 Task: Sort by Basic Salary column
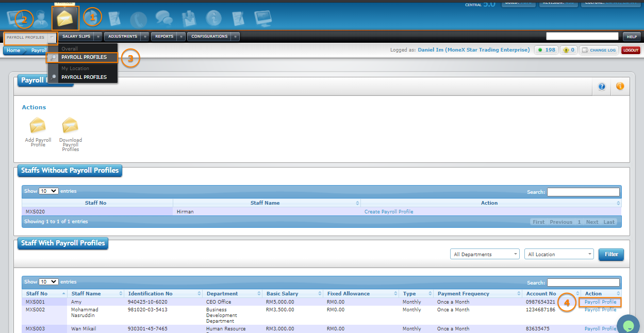293,294
